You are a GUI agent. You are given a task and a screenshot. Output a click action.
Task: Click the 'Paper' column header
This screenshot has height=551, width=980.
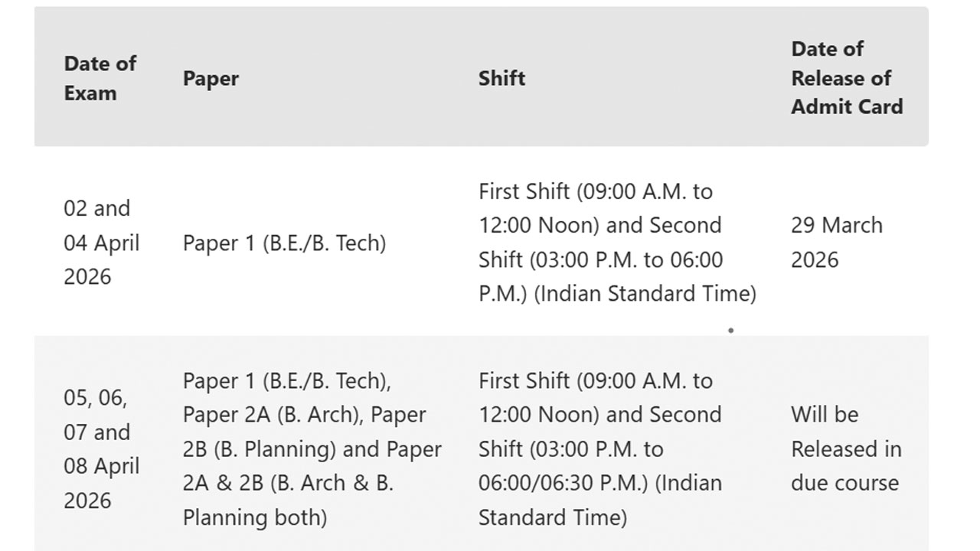[x=211, y=79]
